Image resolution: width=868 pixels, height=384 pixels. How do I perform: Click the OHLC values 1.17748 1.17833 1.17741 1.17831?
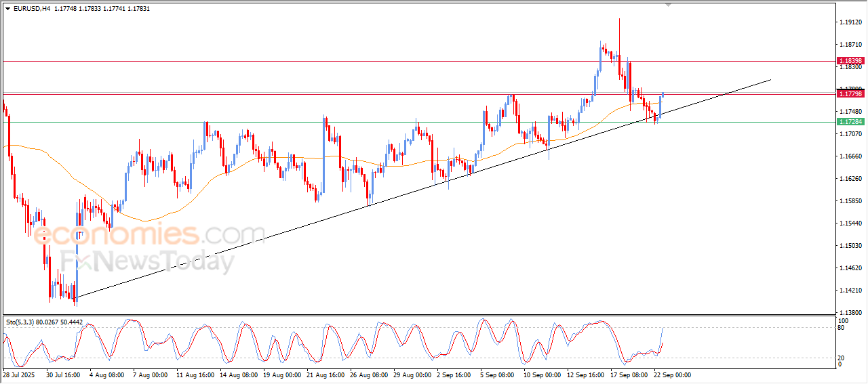(x=102, y=9)
